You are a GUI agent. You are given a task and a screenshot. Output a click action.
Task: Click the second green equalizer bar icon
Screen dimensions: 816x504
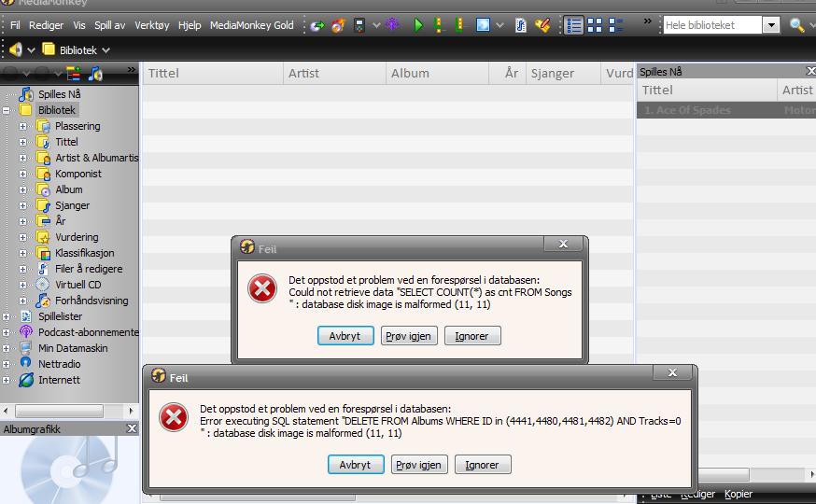[459, 25]
